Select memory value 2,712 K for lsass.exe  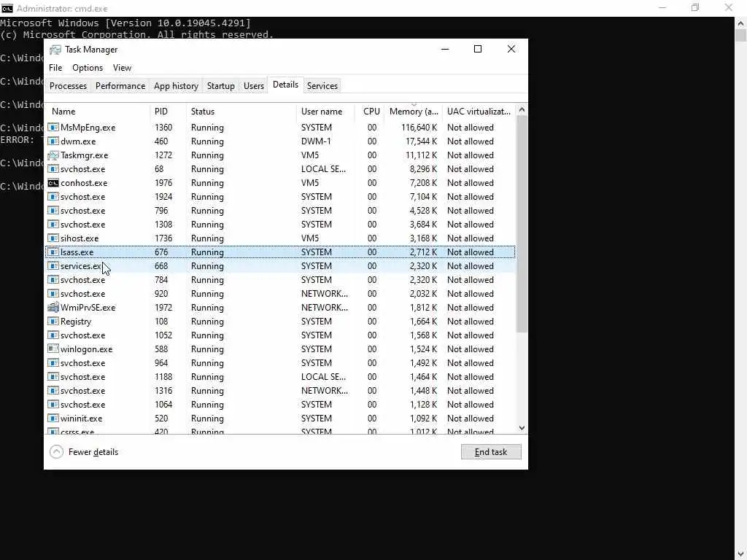[x=423, y=252]
